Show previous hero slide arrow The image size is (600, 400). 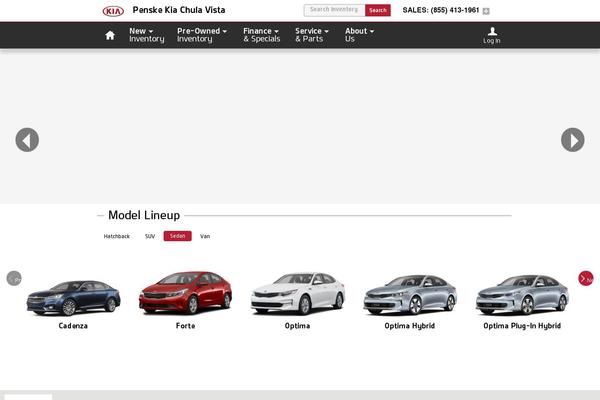[27, 140]
